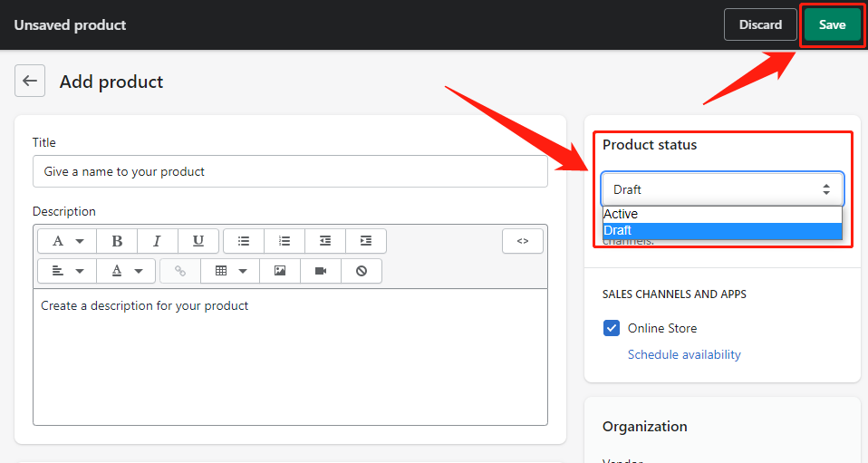Open the text alignment dropdown

[x=67, y=271]
